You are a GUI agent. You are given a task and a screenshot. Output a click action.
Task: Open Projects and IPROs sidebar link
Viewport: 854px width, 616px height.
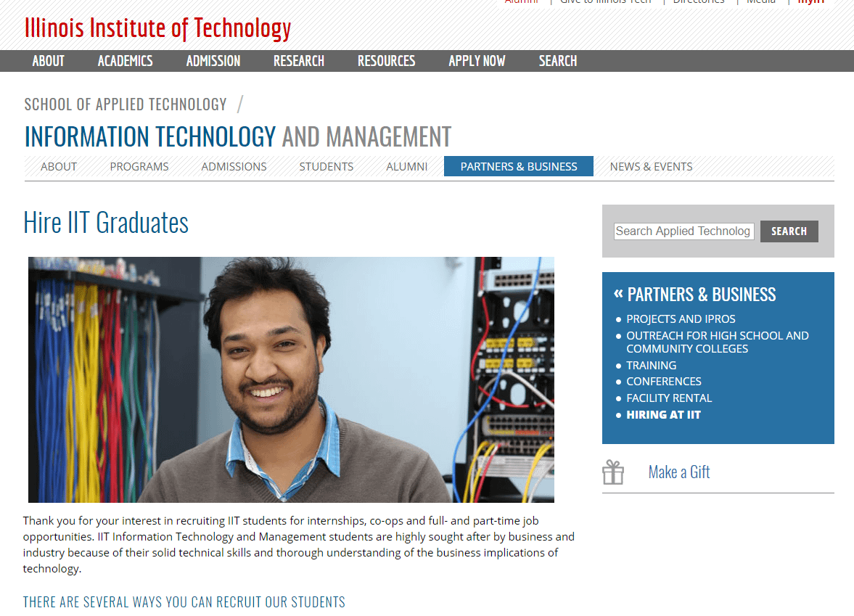(x=681, y=319)
